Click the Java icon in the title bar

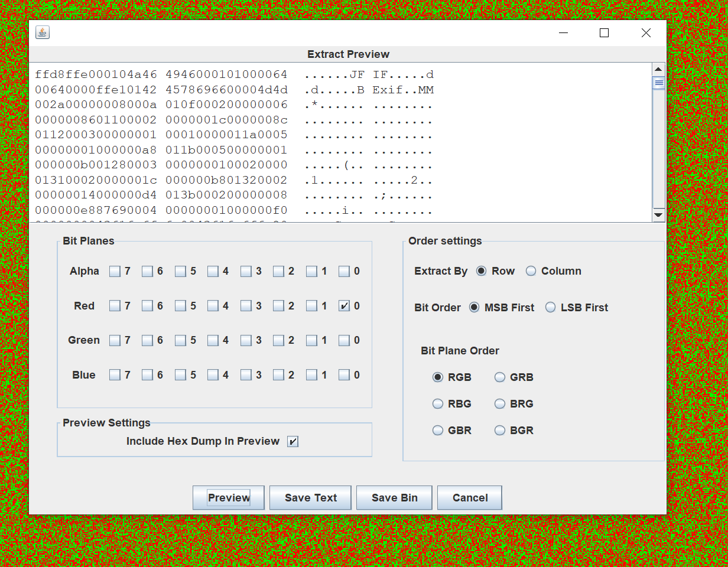[x=42, y=32]
